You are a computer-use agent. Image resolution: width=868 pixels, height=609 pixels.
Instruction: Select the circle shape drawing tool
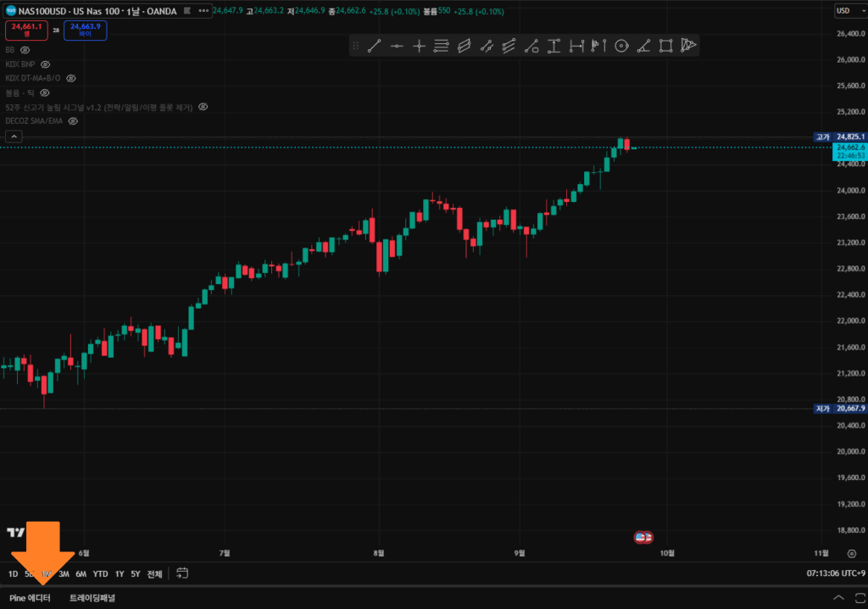(621, 46)
